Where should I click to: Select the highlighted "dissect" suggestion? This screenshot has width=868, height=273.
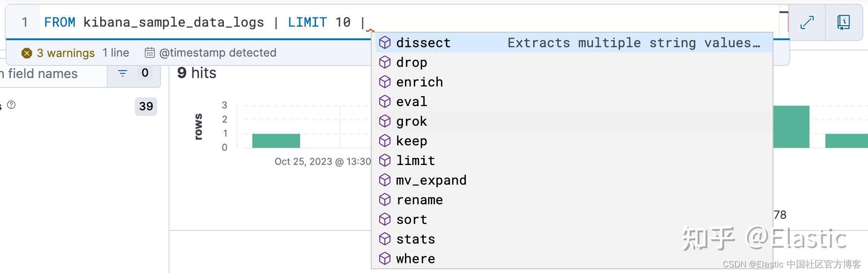pyautogui.click(x=423, y=42)
